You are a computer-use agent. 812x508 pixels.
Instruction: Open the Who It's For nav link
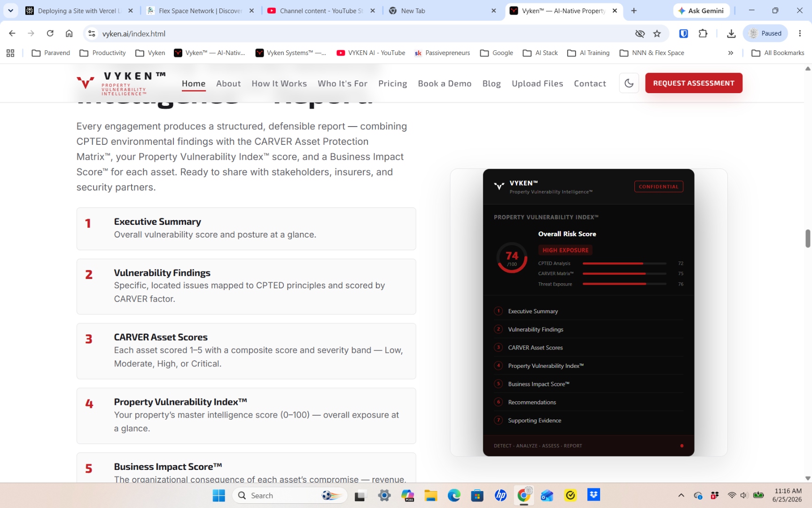click(x=343, y=83)
